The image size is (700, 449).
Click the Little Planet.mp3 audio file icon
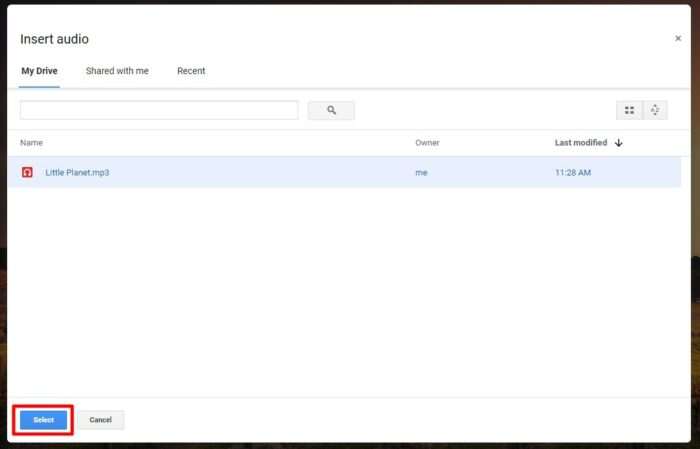click(x=27, y=172)
